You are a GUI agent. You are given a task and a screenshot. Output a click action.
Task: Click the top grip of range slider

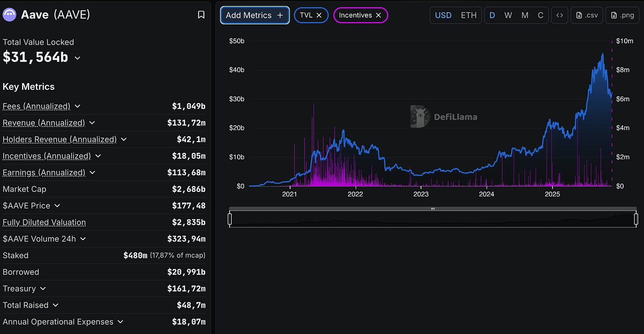coord(433,208)
